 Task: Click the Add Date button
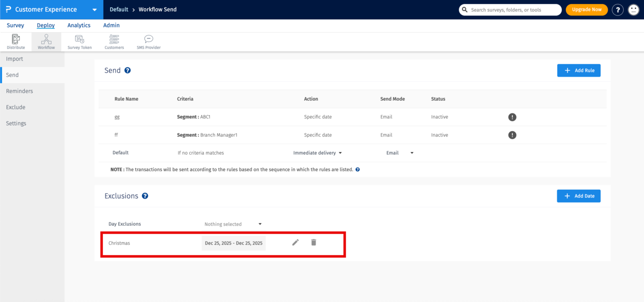point(578,196)
